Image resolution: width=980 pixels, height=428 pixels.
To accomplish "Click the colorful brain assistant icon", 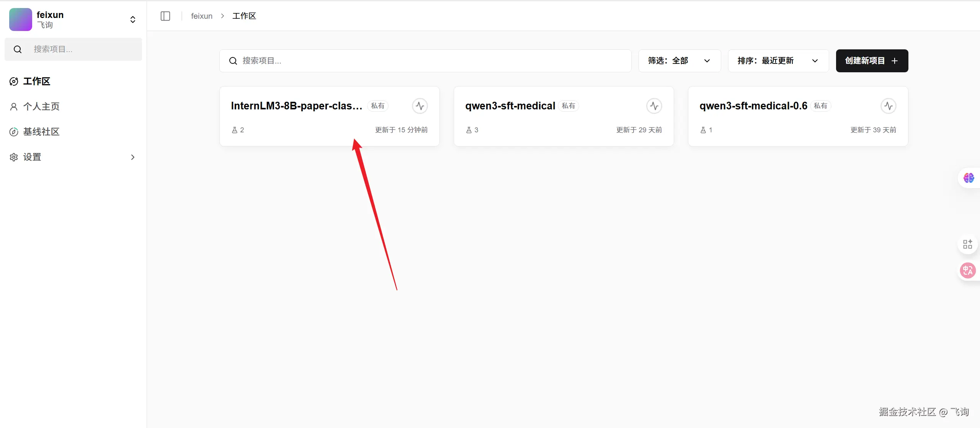I will coord(969,178).
